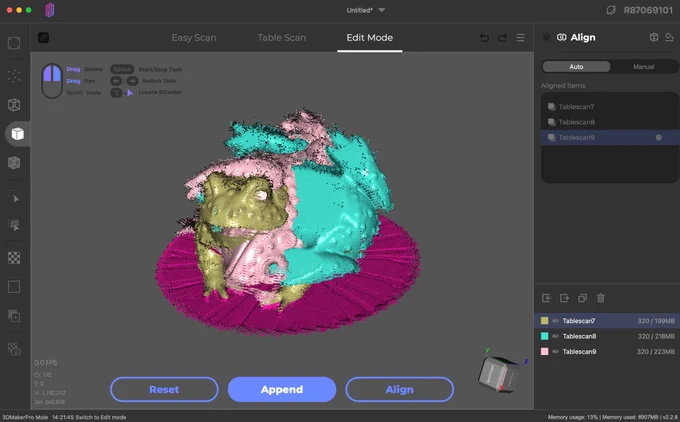Screen dimensions: 680x422
Task: Click the pink color swatch of Tablescan9
Action: 545,351
